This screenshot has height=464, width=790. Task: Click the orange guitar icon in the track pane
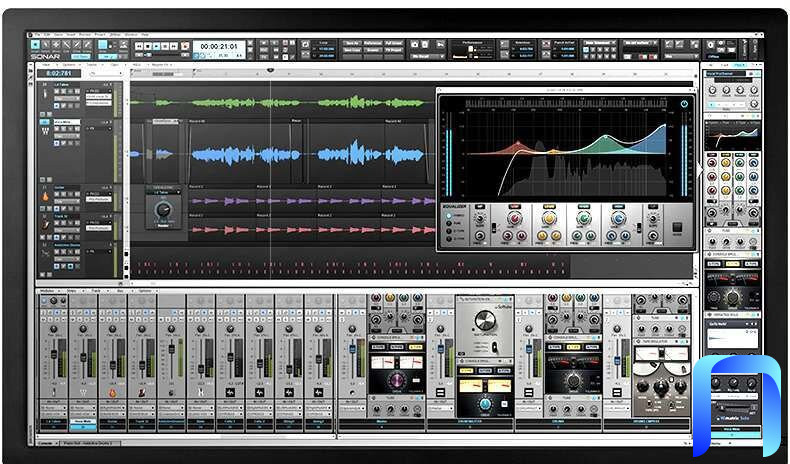45,196
